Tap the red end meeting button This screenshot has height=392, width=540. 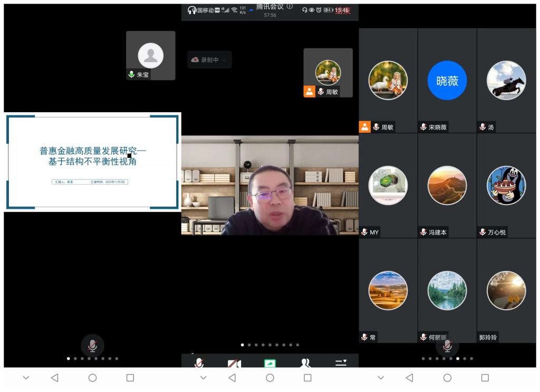pos(343,11)
